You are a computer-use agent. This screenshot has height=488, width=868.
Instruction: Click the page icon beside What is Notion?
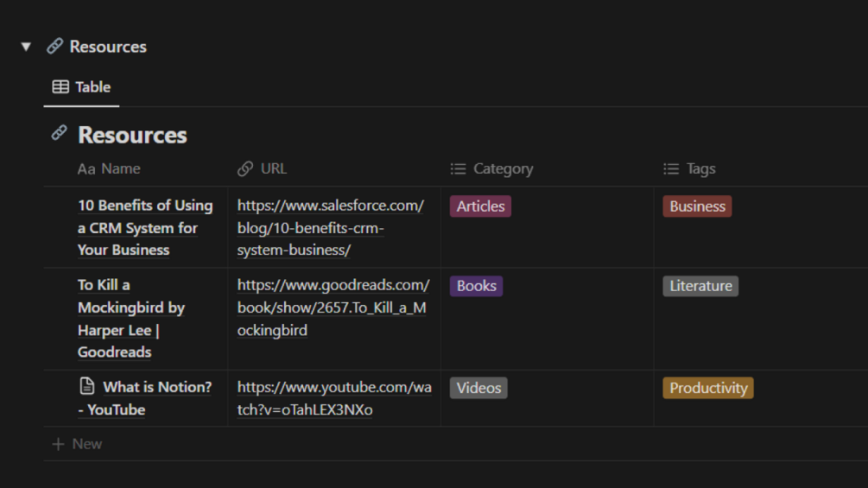click(x=86, y=387)
